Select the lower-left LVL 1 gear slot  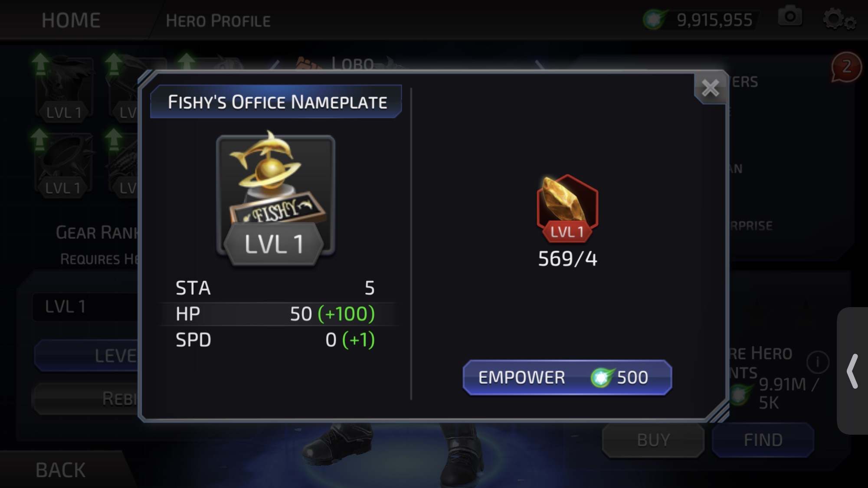[63, 165]
